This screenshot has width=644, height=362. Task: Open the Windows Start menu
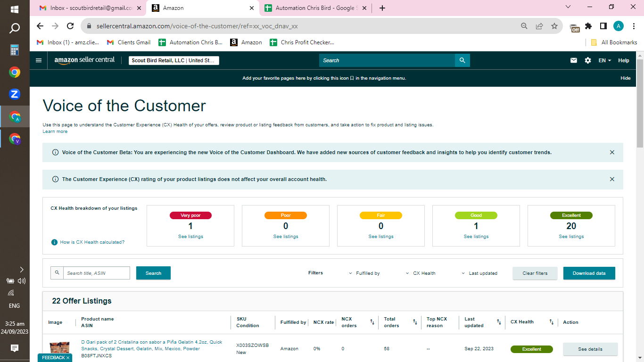[x=15, y=9]
